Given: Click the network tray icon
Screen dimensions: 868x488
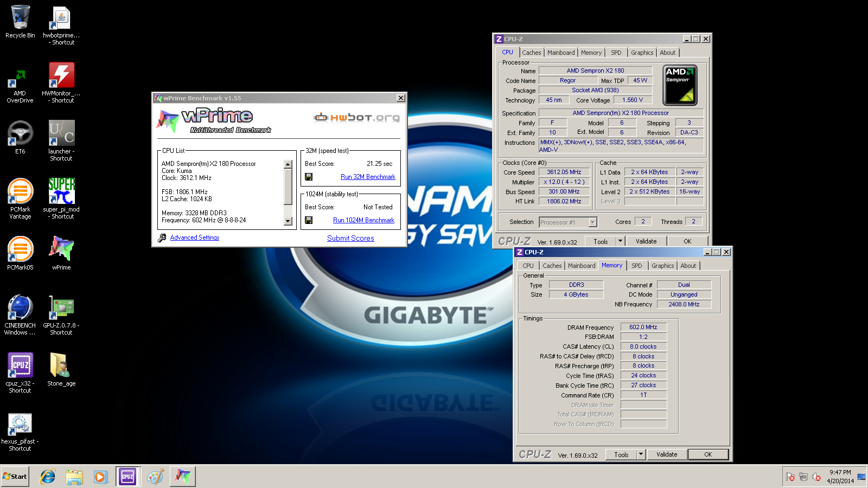Looking at the screenshot, I should [x=803, y=477].
